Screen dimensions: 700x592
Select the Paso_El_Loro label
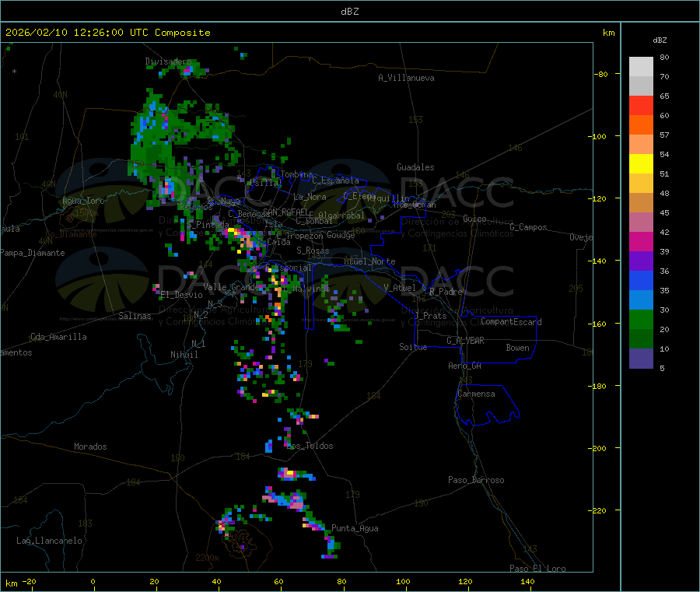pos(537,569)
